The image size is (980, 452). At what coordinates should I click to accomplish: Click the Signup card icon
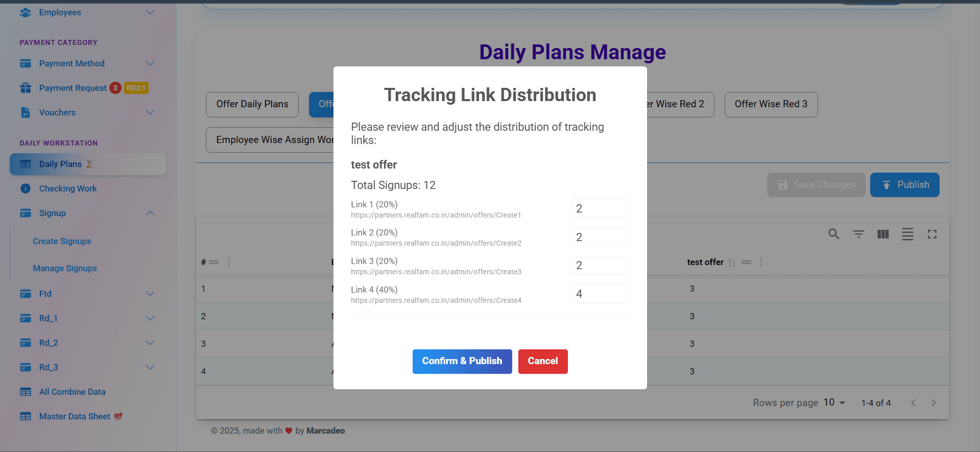[26, 213]
